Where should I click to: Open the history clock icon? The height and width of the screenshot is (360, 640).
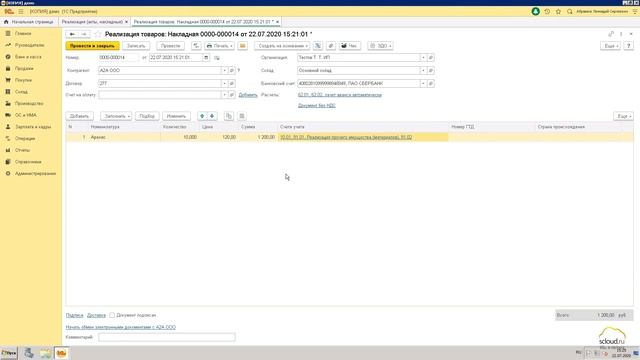547,11
